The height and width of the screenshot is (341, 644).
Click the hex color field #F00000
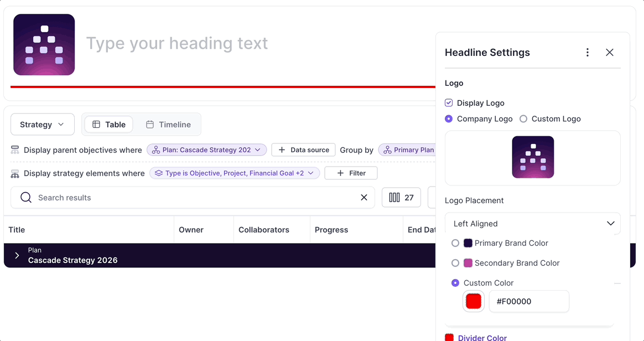click(529, 302)
